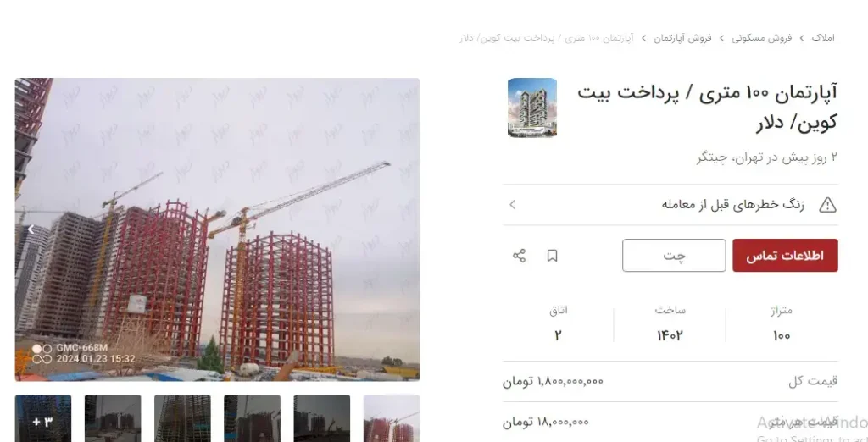Select the third thumbnail showing yellow scaffolding

(x=183, y=418)
